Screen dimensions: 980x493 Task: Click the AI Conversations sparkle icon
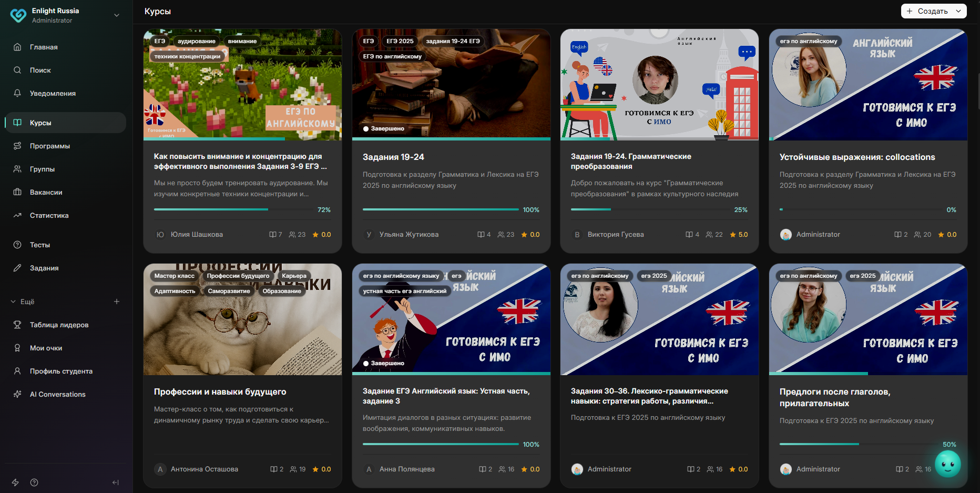click(17, 394)
